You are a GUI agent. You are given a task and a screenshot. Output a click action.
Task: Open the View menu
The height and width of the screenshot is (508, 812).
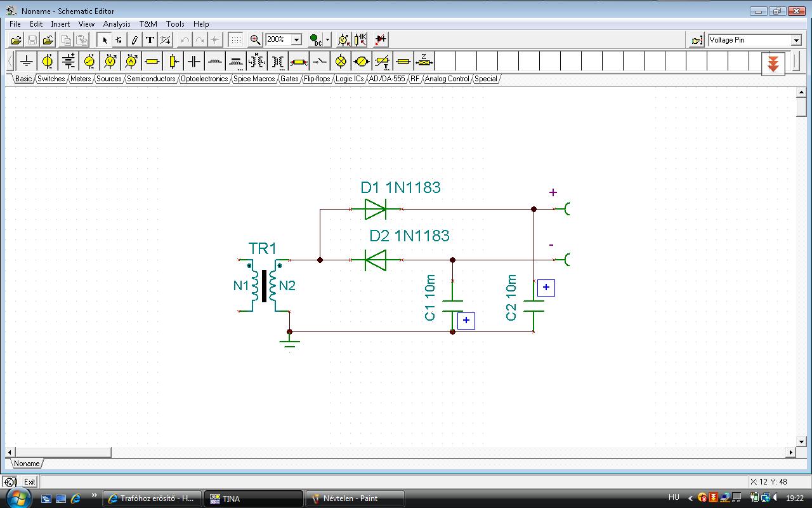coord(86,24)
